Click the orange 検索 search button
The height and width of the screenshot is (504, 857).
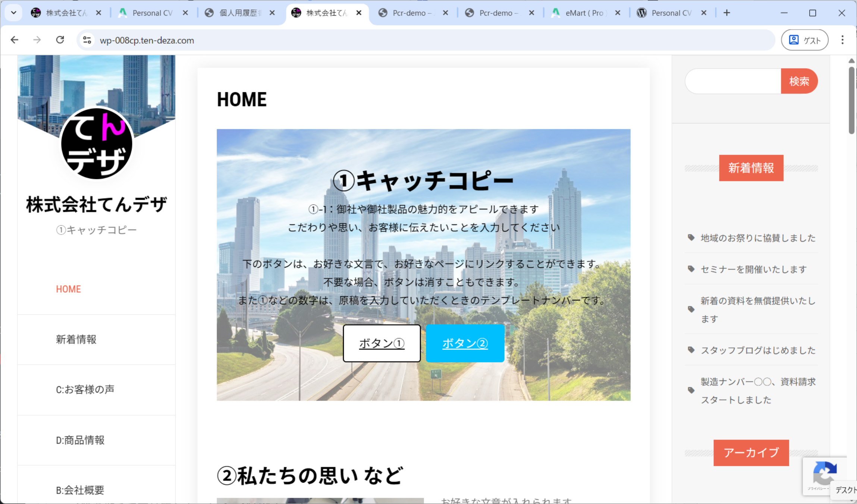(x=799, y=81)
